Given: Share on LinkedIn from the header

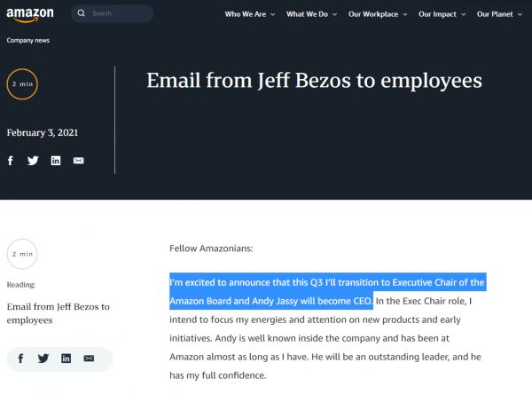Looking at the screenshot, I should (56, 161).
